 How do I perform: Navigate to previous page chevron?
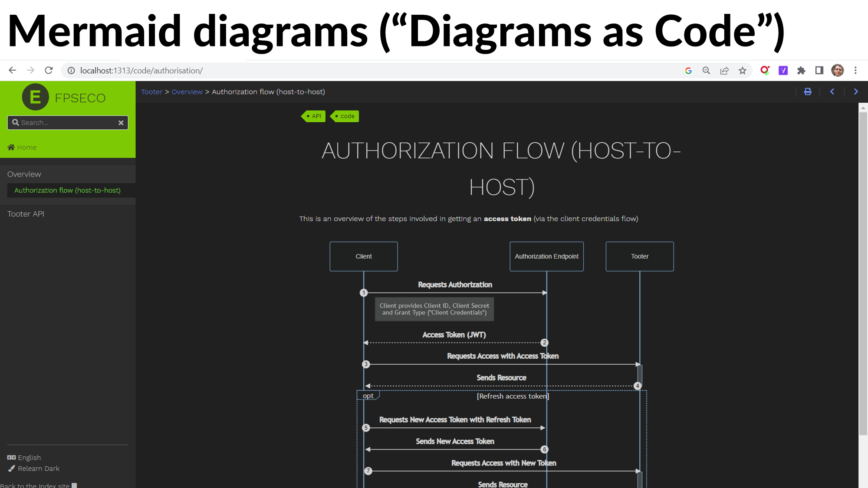pyautogui.click(x=832, y=92)
